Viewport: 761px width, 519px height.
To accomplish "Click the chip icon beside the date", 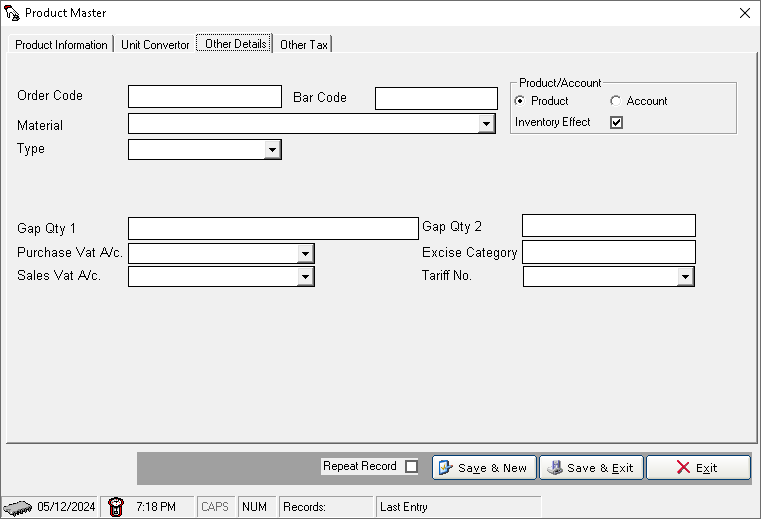I will [18, 507].
